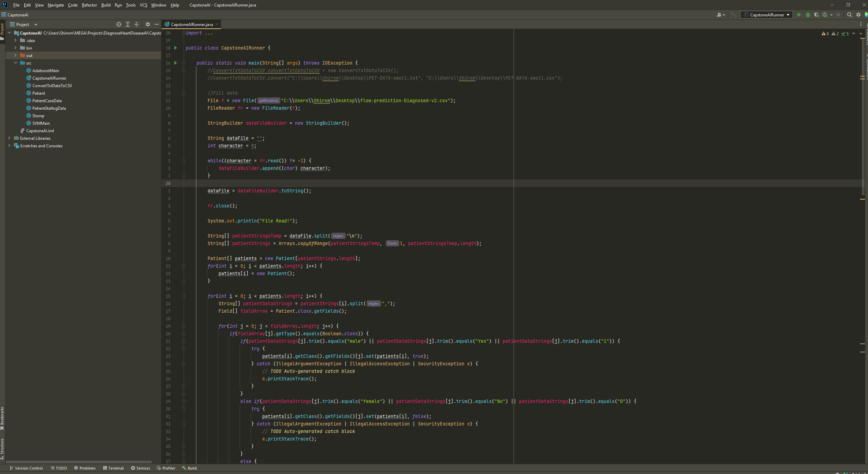This screenshot has width=868, height=474.
Task: Open Services tool window
Action: point(140,468)
